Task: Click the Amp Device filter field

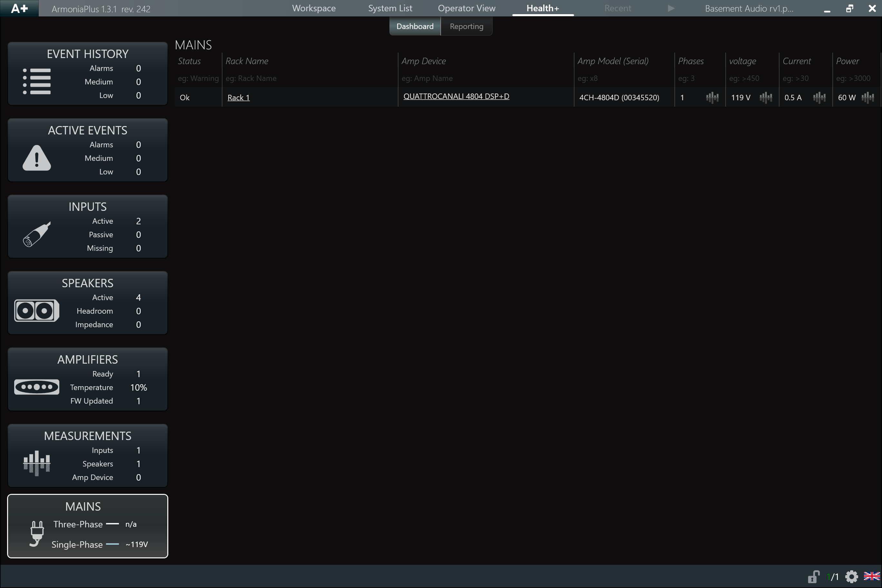Action: pos(485,78)
